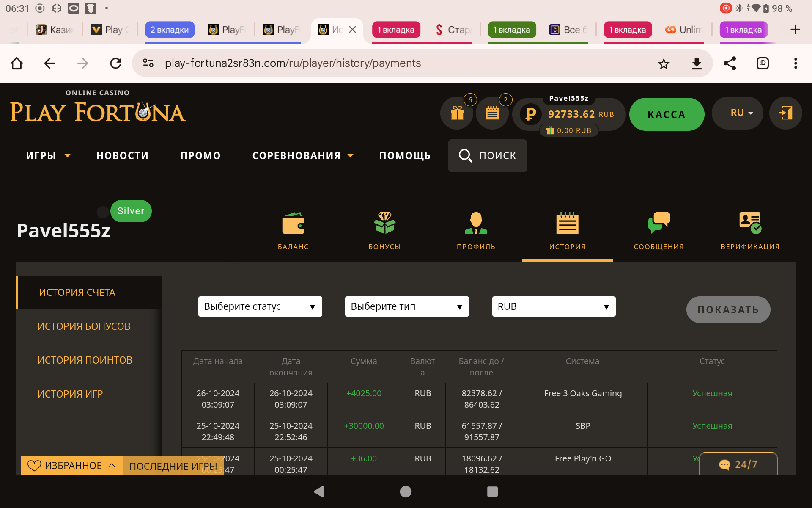Bookmark page with the star icon

tap(664, 64)
